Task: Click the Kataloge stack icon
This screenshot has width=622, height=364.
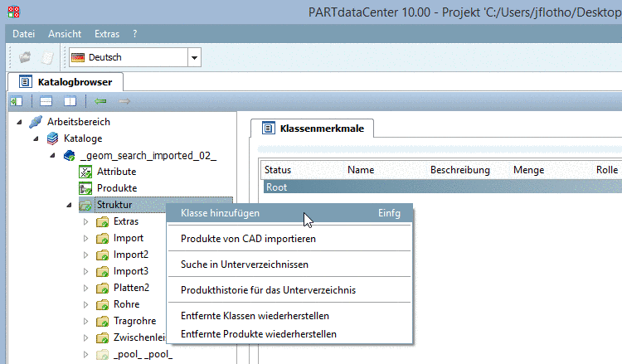Action: (53, 138)
